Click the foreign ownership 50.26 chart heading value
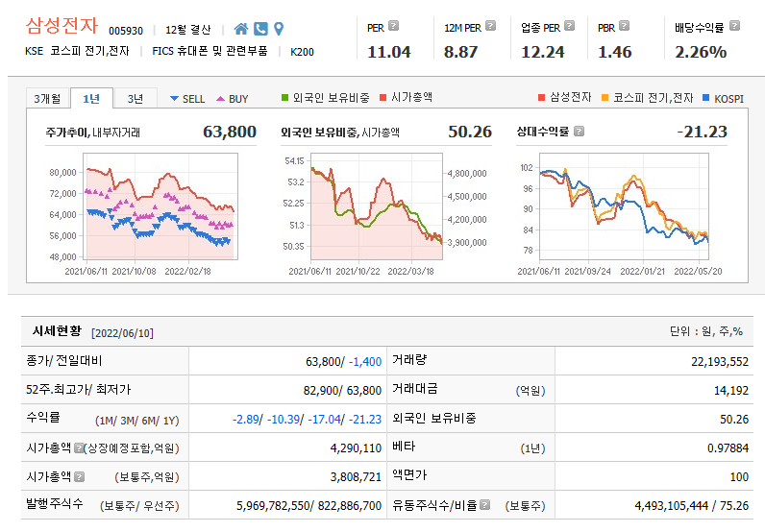 click(470, 132)
